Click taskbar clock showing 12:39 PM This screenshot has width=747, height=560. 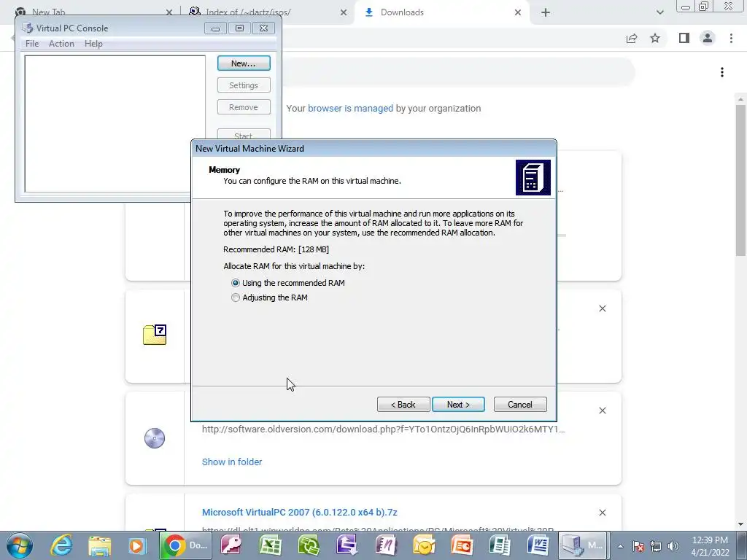(710, 545)
